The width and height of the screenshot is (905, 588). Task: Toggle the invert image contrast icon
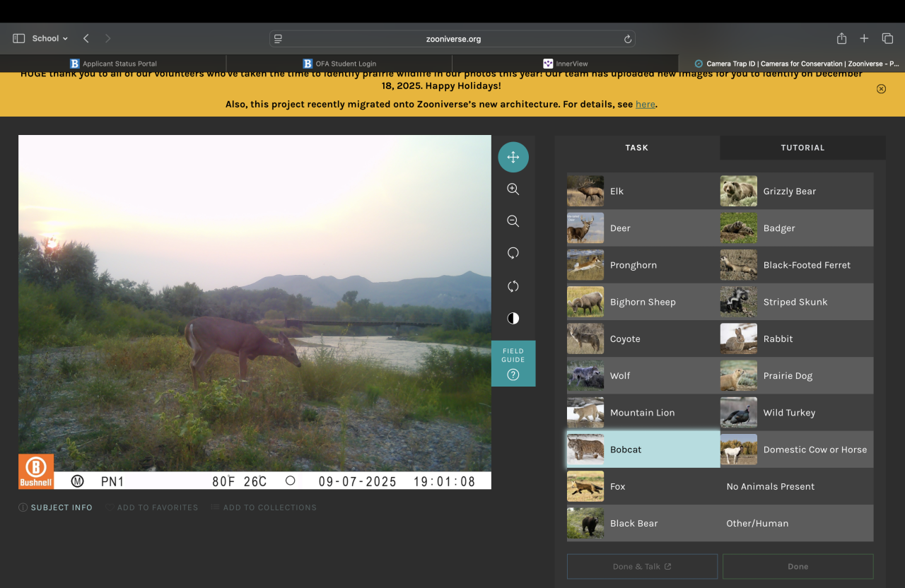[513, 318]
